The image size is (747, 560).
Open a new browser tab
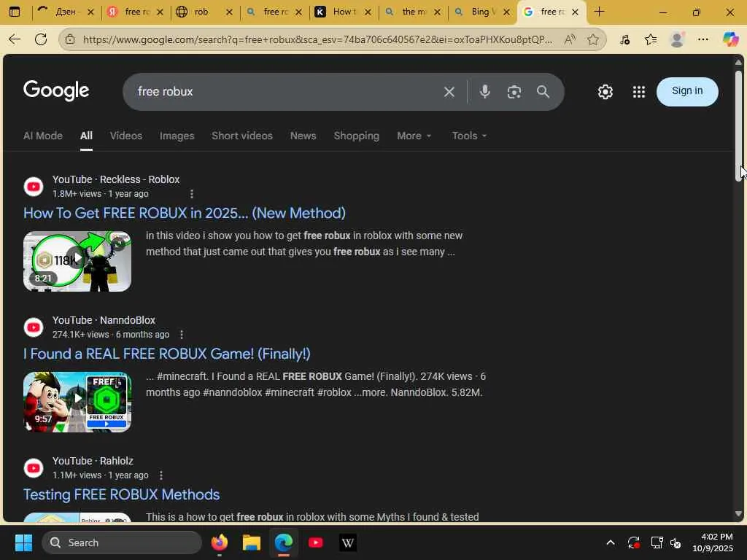(600, 12)
